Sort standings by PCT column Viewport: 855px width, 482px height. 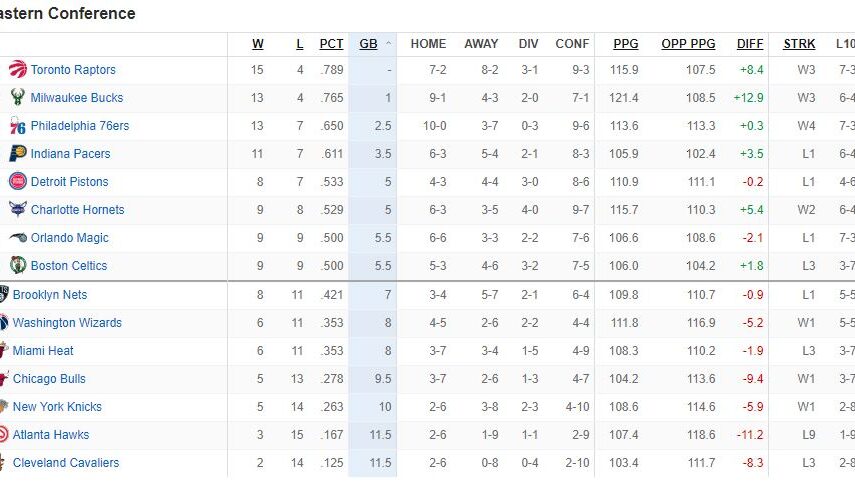click(x=331, y=44)
